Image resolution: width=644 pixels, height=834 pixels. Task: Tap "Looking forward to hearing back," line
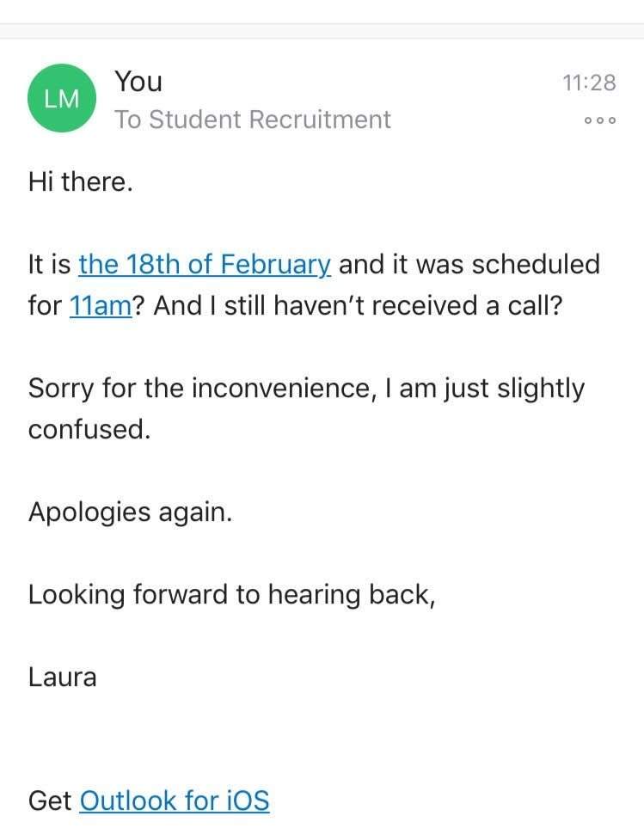231,594
